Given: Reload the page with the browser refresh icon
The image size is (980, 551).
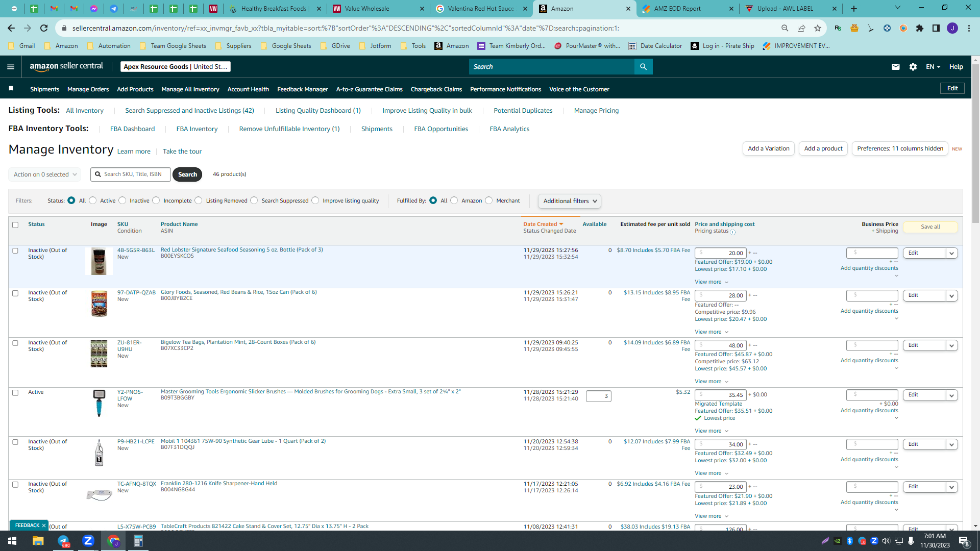Looking at the screenshot, I should coord(44,28).
